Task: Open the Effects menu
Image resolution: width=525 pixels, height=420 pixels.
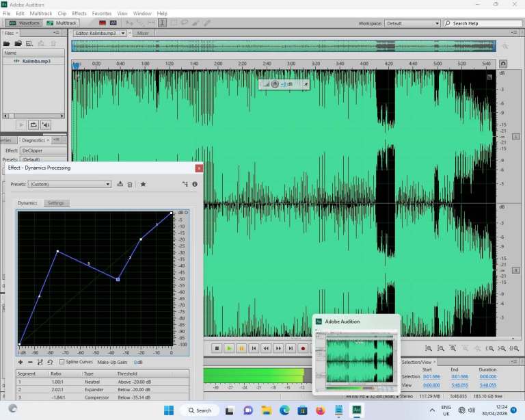Action: 79,13
